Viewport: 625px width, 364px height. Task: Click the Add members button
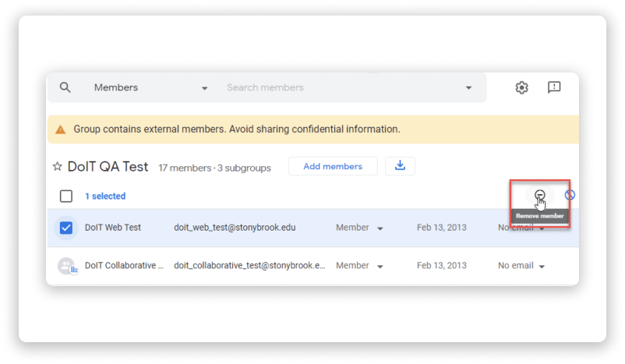click(333, 166)
